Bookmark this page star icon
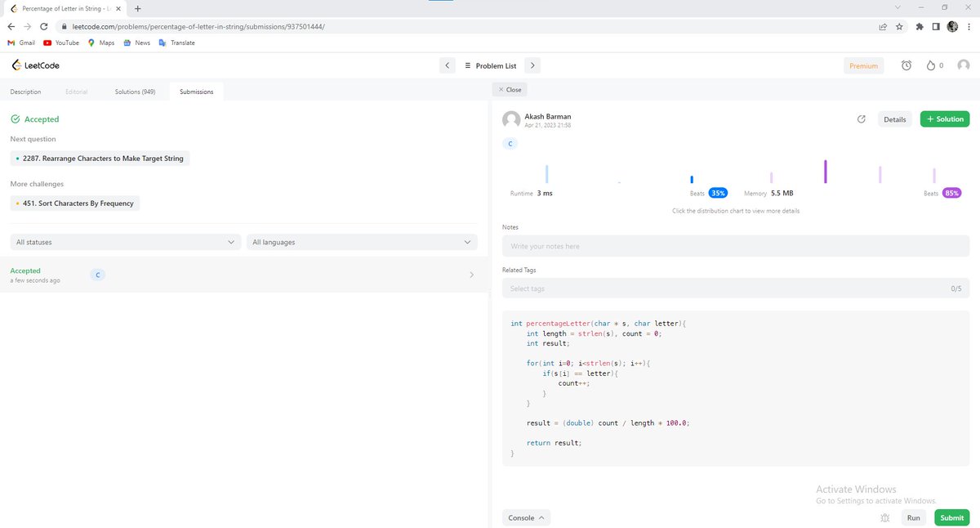The image size is (980, 528). 899,26
